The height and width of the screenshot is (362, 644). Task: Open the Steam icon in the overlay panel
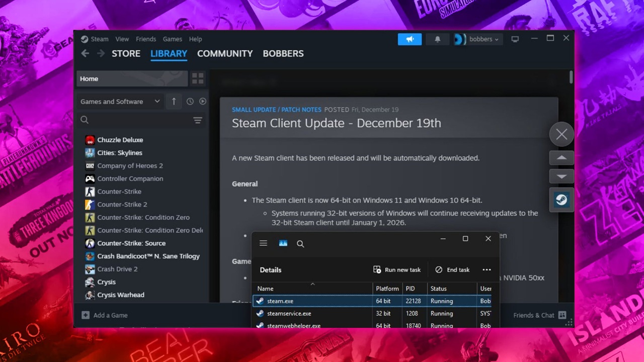[x=561, y=200]
